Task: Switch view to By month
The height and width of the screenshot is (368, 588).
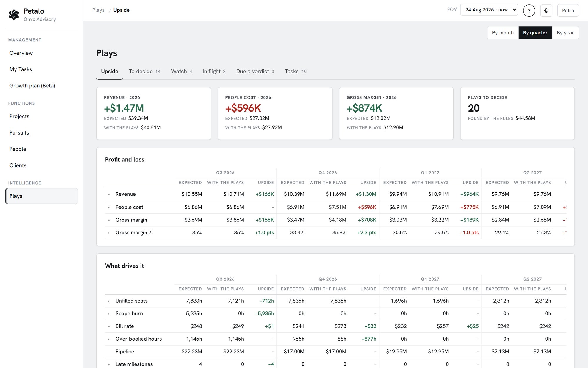Action: [503, 33]
